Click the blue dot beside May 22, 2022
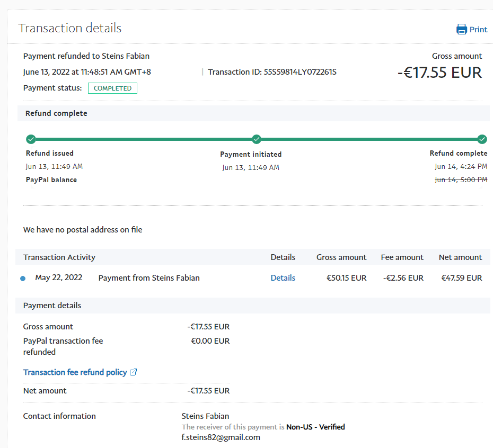Image resolution: width=493 pixels, height=448 pixels. coord(23,279)
